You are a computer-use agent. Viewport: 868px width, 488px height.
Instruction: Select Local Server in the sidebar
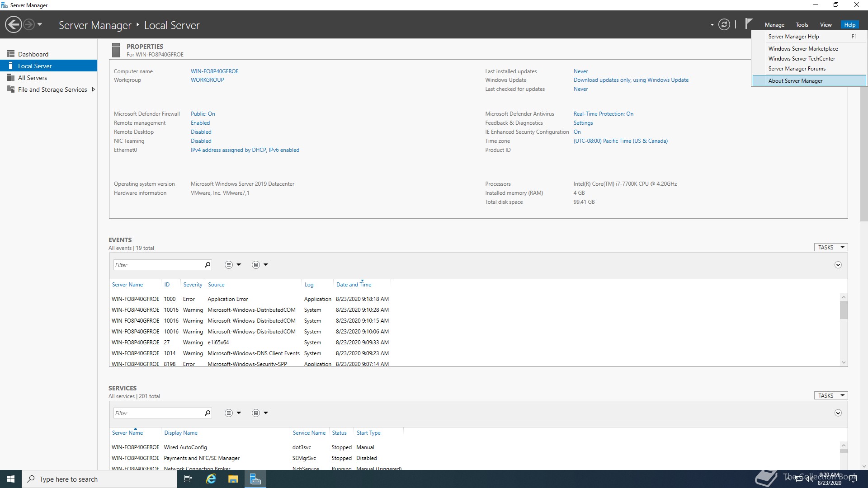(x=48, y=66)
